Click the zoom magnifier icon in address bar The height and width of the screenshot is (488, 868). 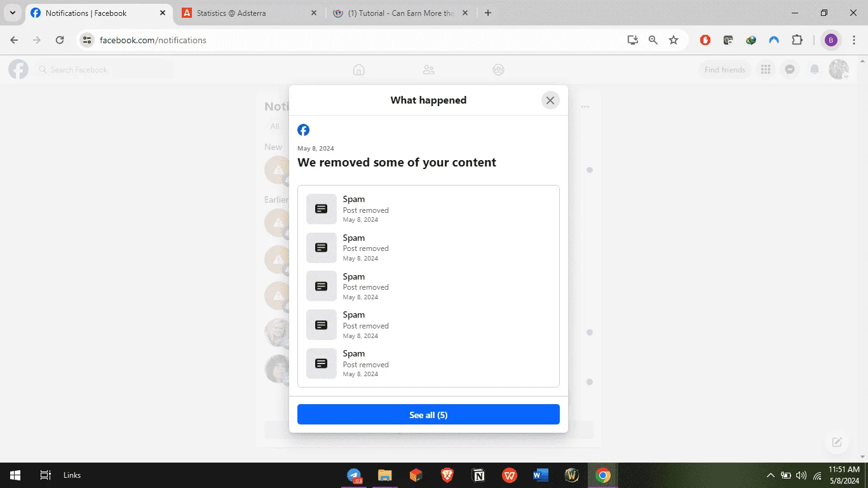point(653,40)
